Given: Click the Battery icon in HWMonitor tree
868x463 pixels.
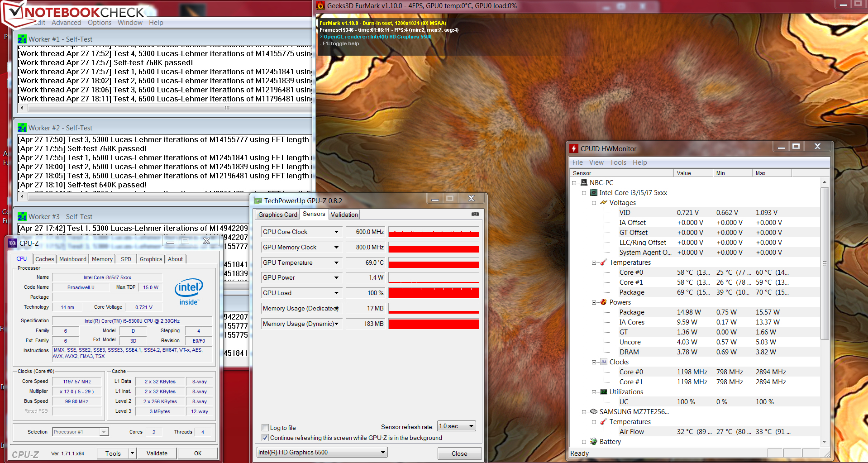Looking at the screenshot, I should point(594,441).
